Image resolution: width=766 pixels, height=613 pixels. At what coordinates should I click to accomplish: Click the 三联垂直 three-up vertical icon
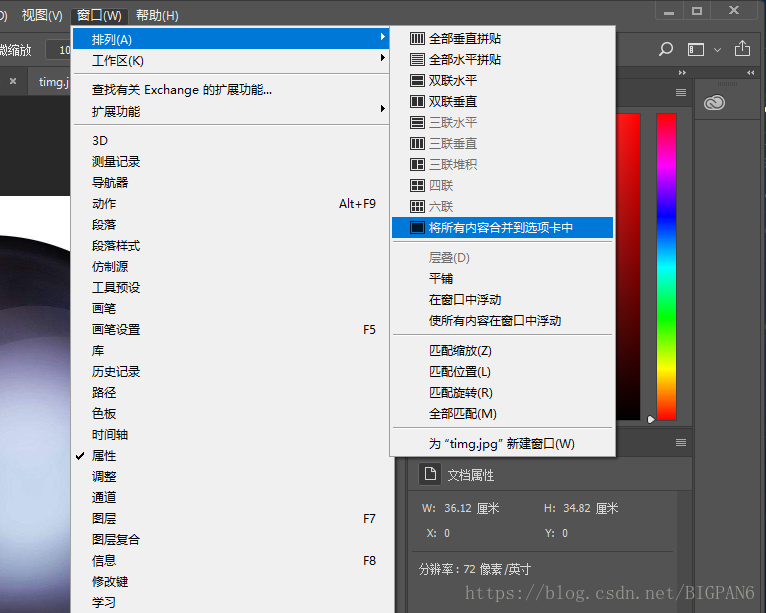coord(417,144)
